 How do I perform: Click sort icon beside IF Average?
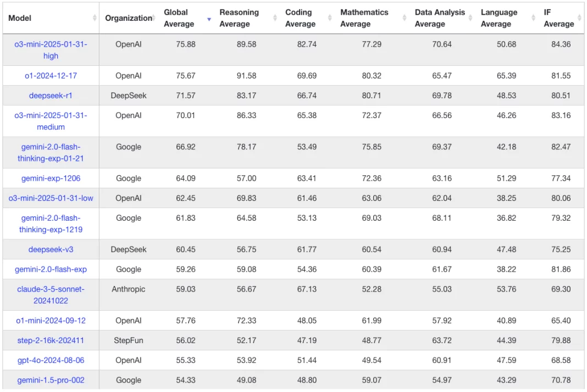[580, 18]
